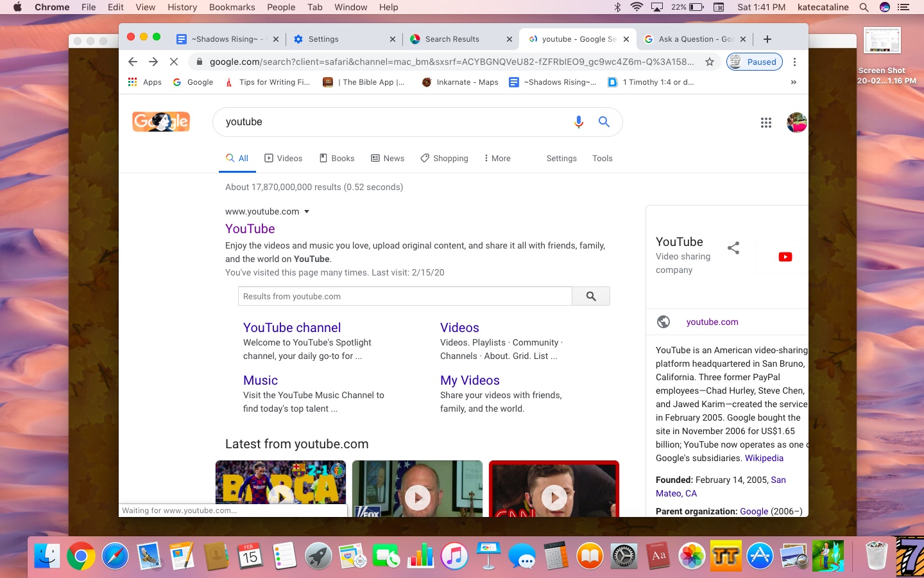Show hidden bookmarks with double chevron
This screenshot has height=578, width=924.
794,82
